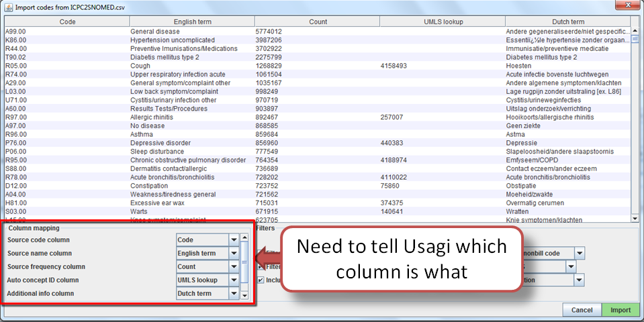644x322 pixels.
Task: Click the Cancel button
Action: pos(582,311)
